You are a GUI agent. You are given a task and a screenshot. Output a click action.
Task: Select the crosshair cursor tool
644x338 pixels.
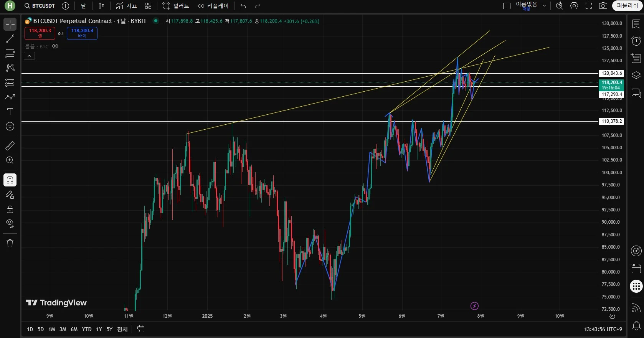[x=10, y=24]
